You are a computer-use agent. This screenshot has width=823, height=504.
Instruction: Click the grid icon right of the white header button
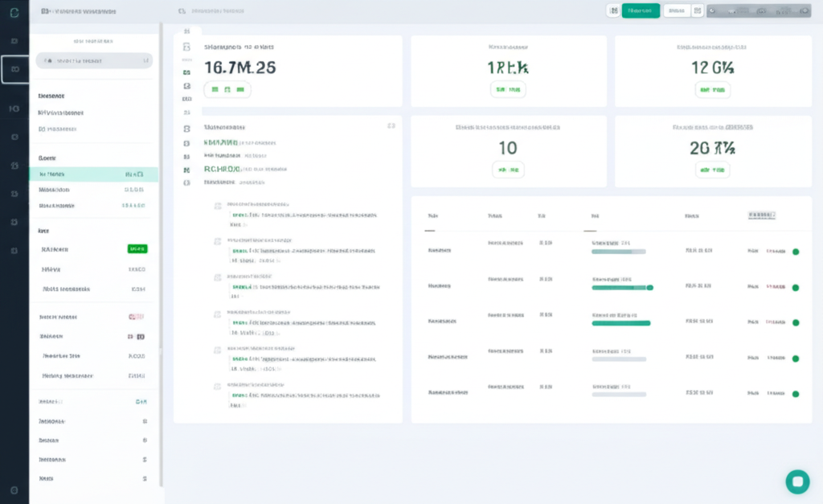pos(698,10)
